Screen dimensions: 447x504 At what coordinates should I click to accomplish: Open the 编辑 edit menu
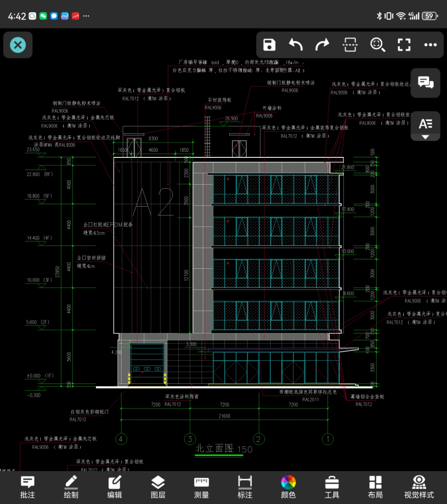pyautogui.click(x=115, y=487)
